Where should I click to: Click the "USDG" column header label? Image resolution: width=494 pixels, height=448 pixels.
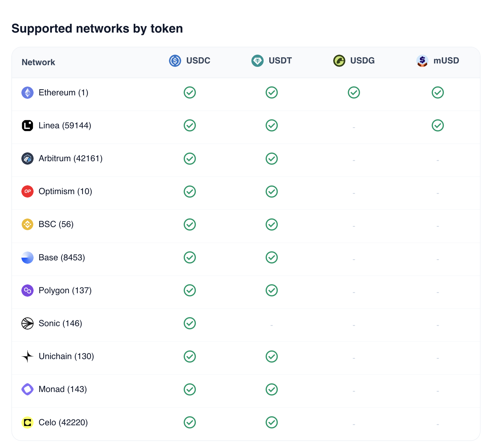[x=362, y=61]
